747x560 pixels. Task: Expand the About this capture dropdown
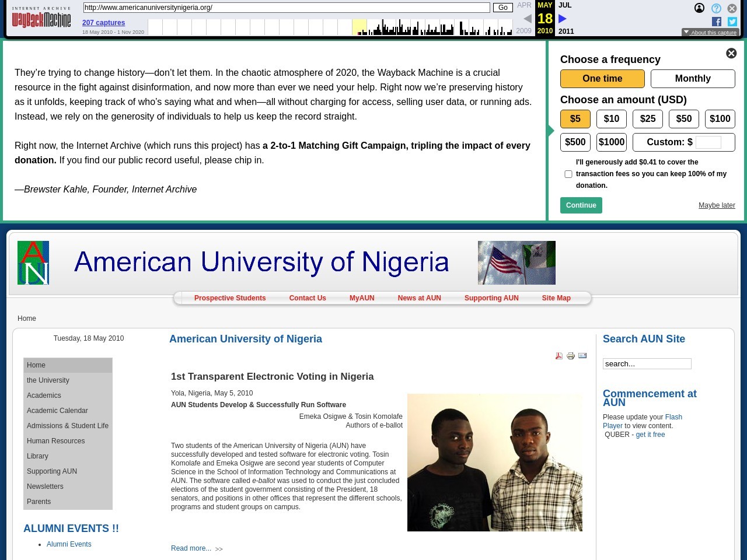pos(710,33)
